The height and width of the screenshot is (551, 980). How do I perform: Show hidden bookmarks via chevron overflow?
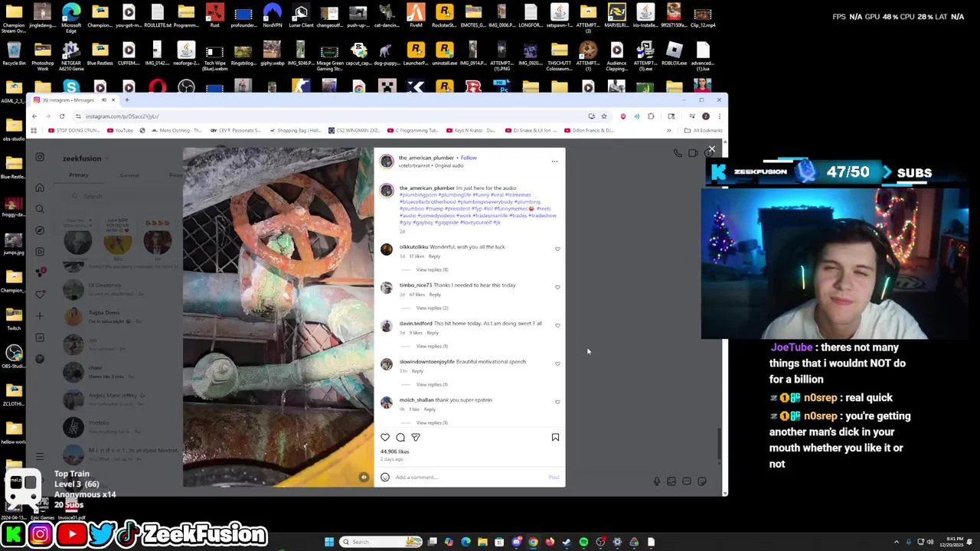click(668, 131)
